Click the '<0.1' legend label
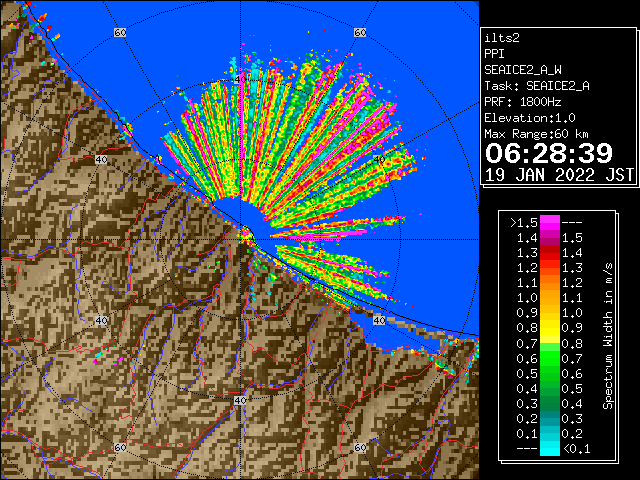 576,449
